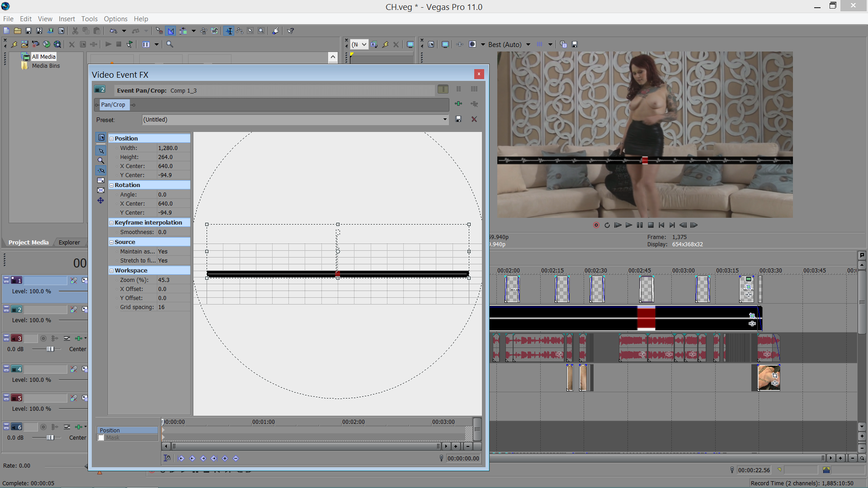Select the Zoom magnifier tool in Pan/Crop
The width and height of the screenshot is (868, 488).
101,160
